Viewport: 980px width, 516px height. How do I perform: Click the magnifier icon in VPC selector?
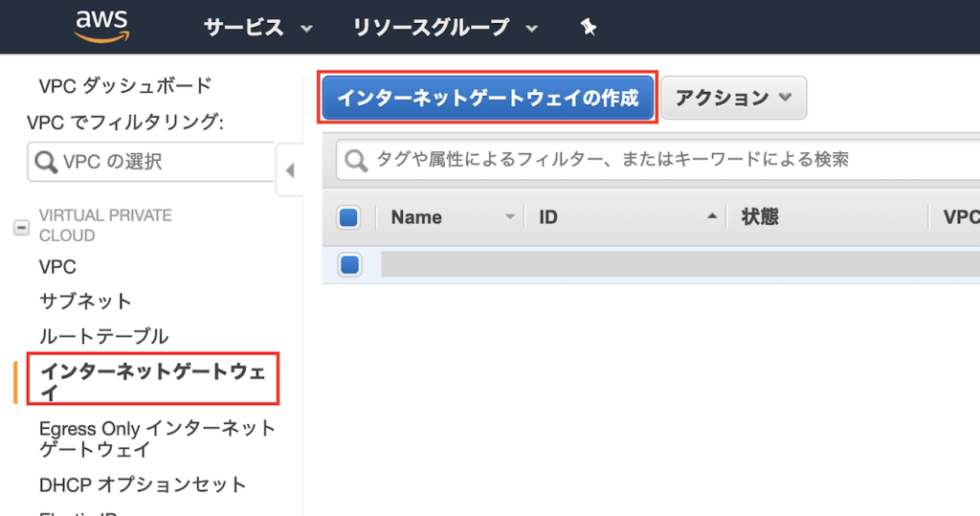46,163
